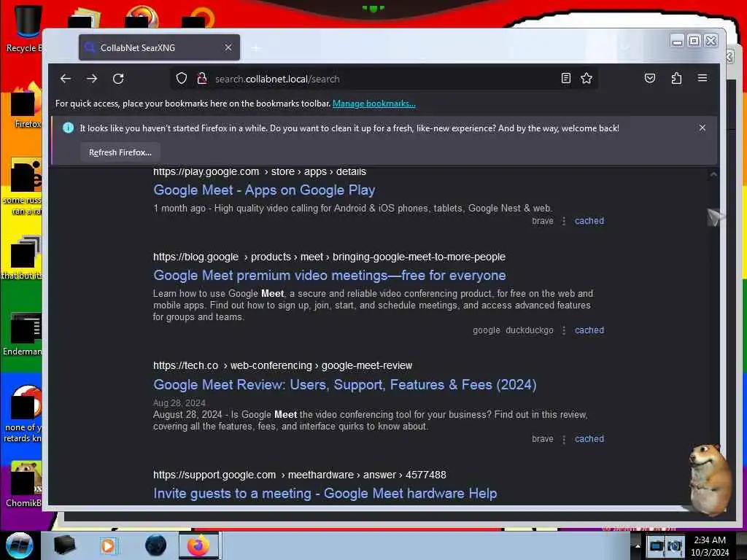Open the dark globe taskbar icon
The image size is (747, 560).
point(156,545)
